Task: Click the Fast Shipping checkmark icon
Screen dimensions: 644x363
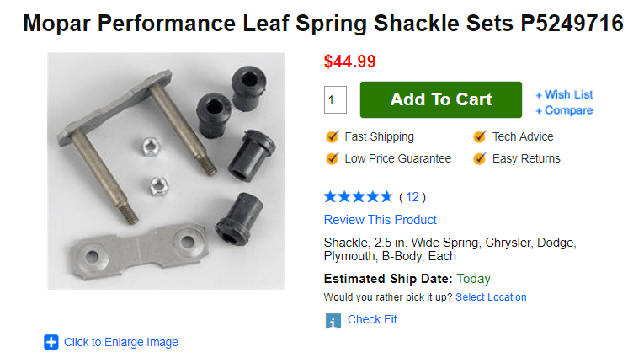Action: coord(332,136)
